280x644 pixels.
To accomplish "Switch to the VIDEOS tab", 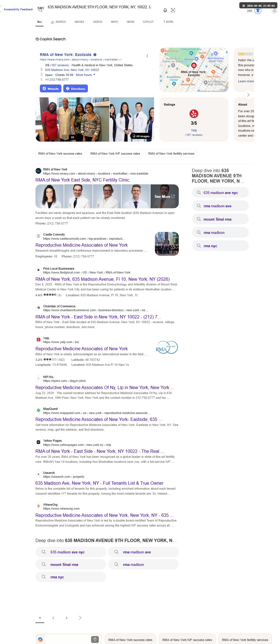I will pyautogui.click(x=97, y=22).
